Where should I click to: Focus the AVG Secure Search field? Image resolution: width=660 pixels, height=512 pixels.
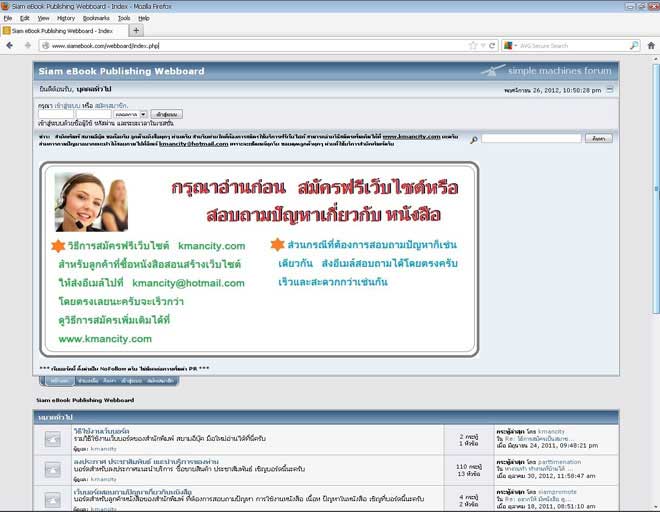573,45
